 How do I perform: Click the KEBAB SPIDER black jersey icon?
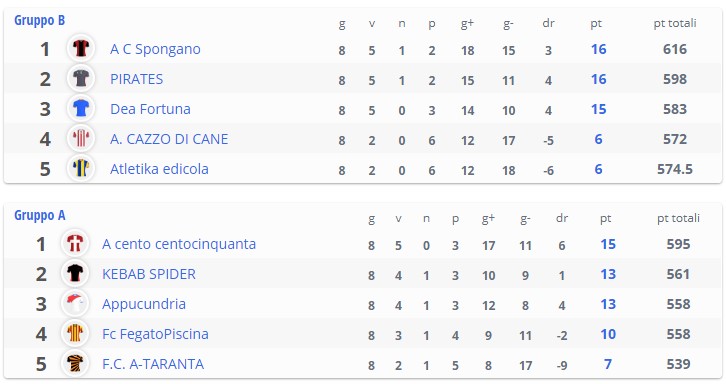tap(75, 273)
